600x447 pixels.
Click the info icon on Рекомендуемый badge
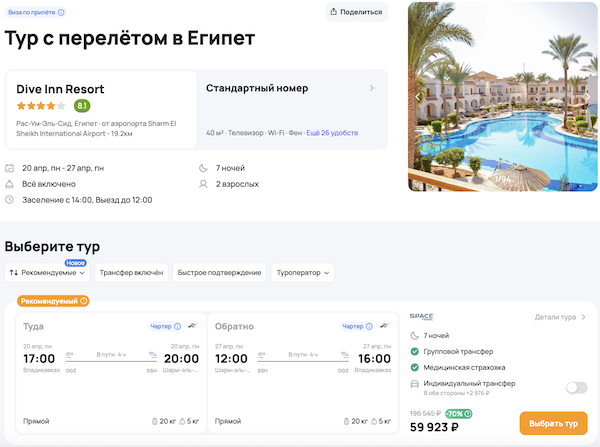tap(83, 301)
